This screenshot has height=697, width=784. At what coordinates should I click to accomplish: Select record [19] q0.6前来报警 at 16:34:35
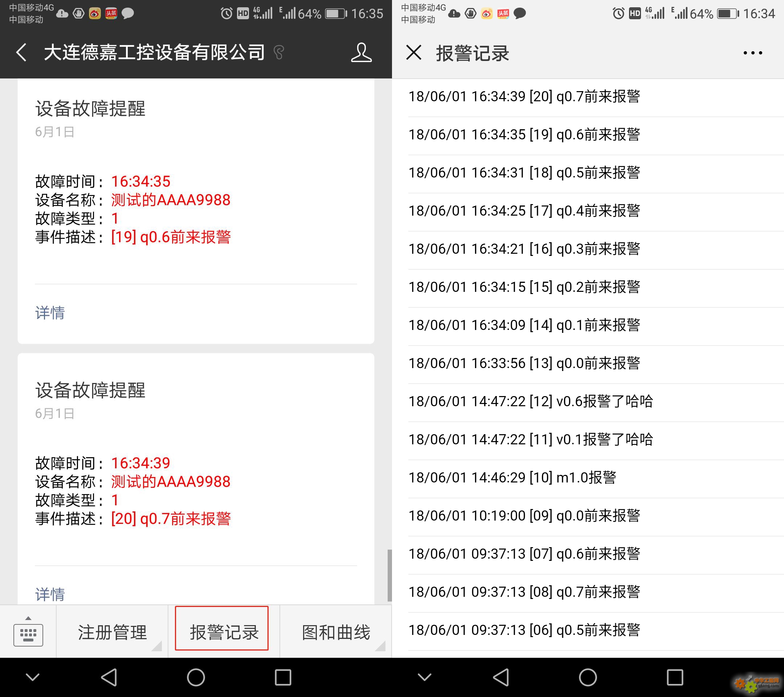point(588,135)
